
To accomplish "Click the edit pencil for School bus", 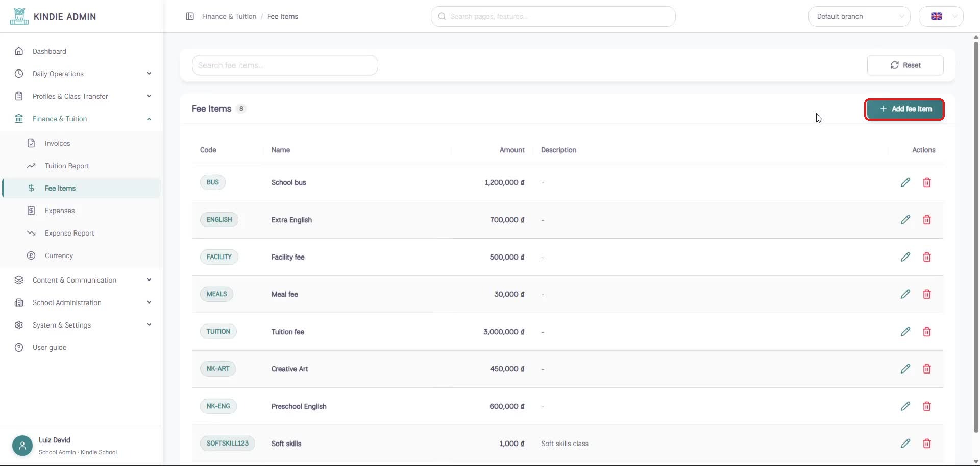I will [905, 182].
